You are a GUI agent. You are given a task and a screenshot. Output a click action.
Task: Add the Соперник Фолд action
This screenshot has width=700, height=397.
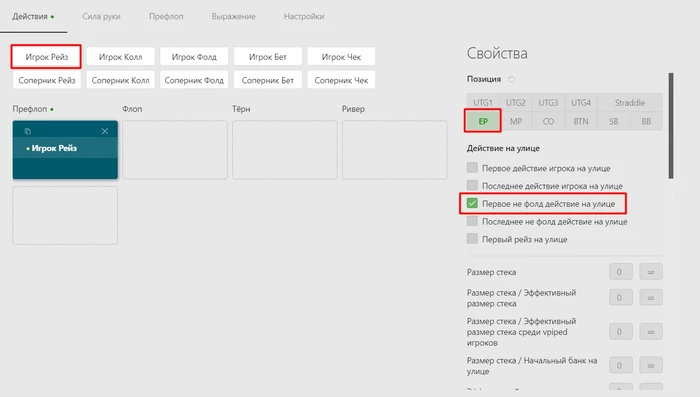(194, 80)
